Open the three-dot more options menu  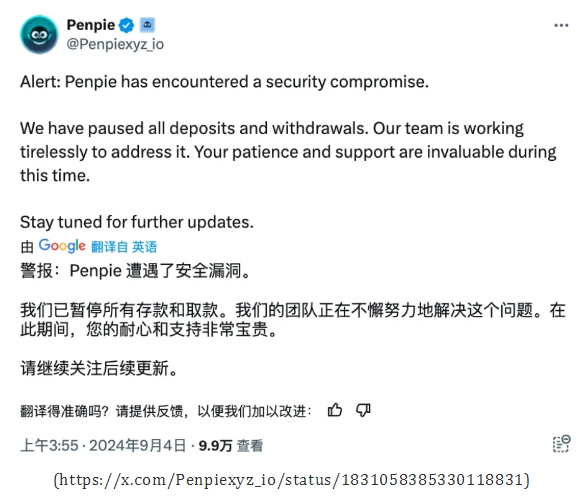(x=561, y=26)
